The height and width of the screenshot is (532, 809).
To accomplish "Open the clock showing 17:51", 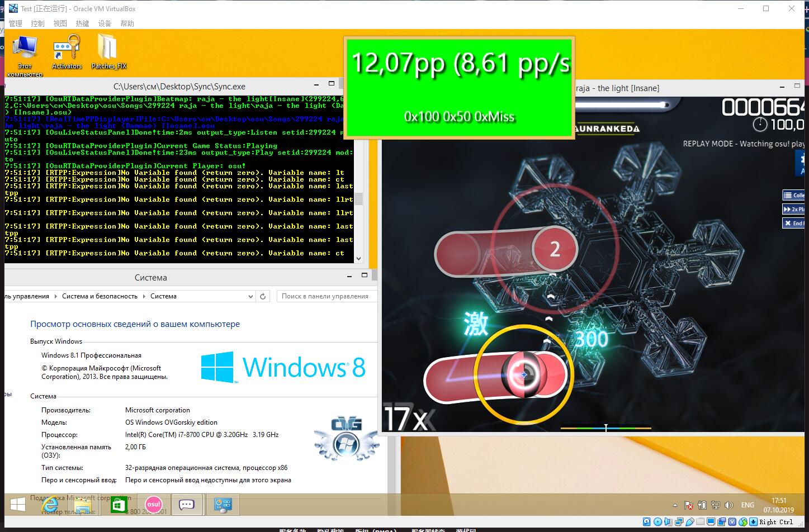I will pos(779,505).
